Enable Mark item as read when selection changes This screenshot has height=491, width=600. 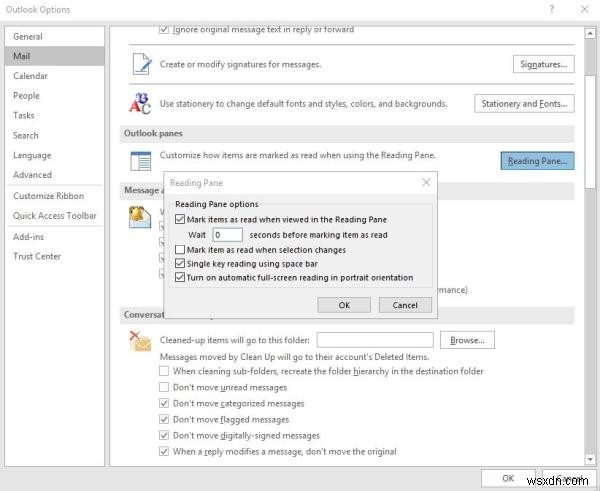[179, 250]
